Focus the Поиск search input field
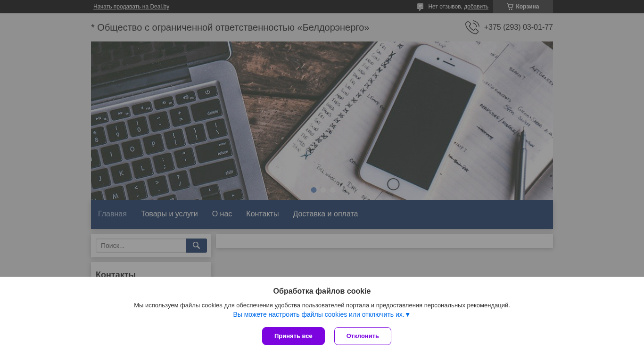644x362 pixels. [141, 246]
